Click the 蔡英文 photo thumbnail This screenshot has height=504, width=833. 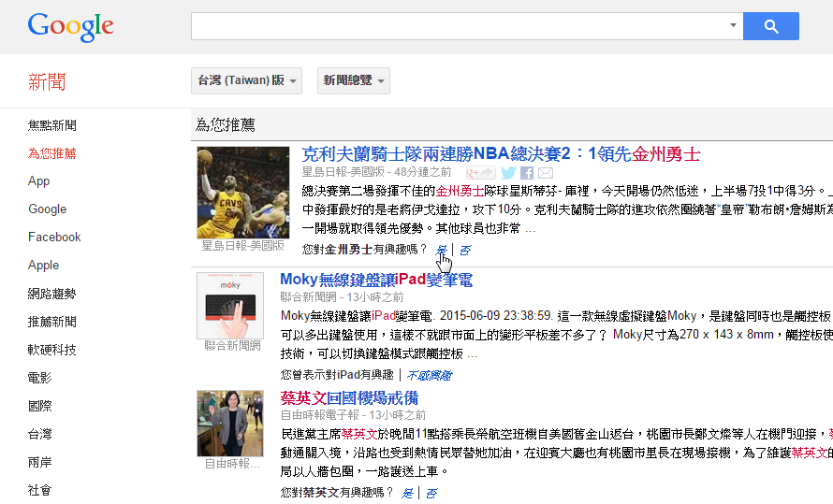click(230, 424)
